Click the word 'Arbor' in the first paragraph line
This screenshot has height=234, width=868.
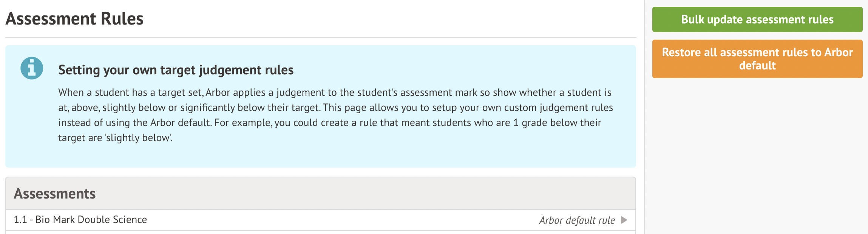[x=218, y=93]
